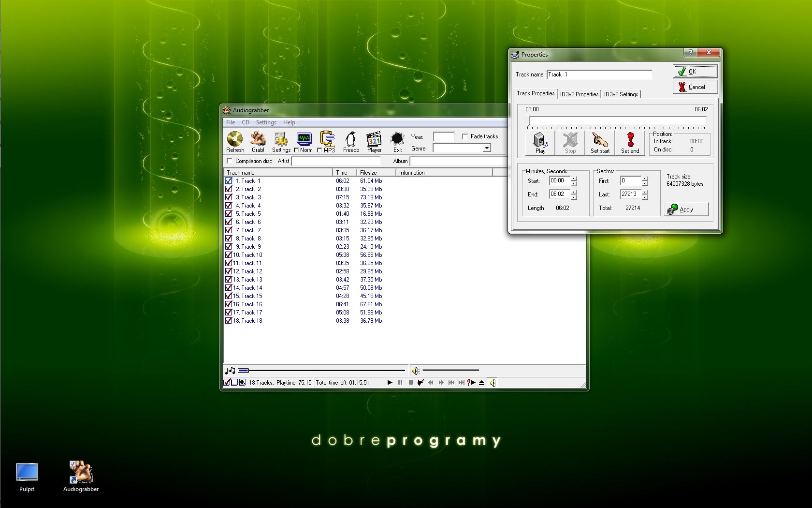Decrease the End time spinner
This screenshot has height=508, width=812.
(574, 197)
